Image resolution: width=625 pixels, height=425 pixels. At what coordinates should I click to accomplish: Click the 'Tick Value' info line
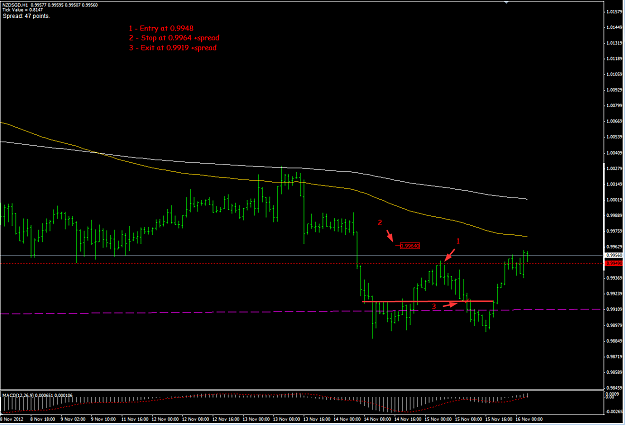point(22,10)
